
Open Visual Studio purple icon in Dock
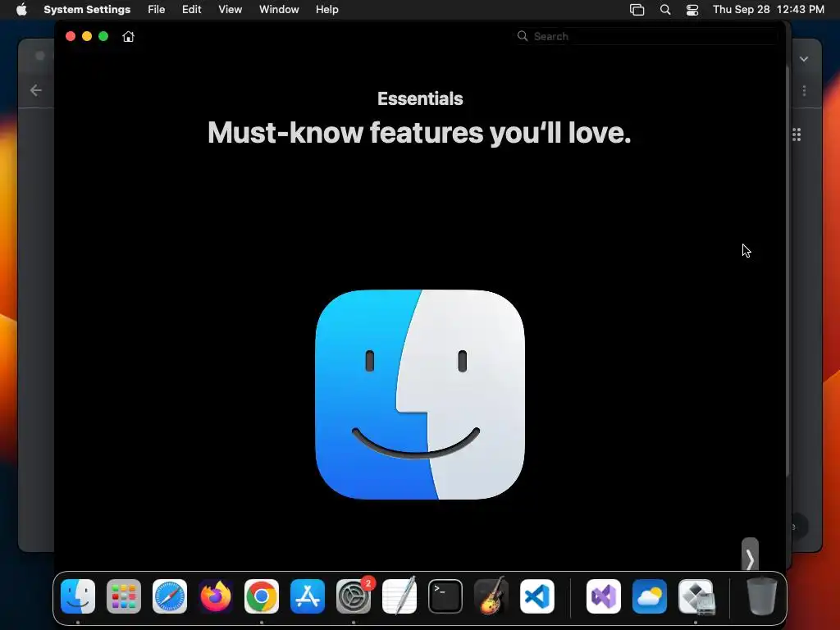604,596
